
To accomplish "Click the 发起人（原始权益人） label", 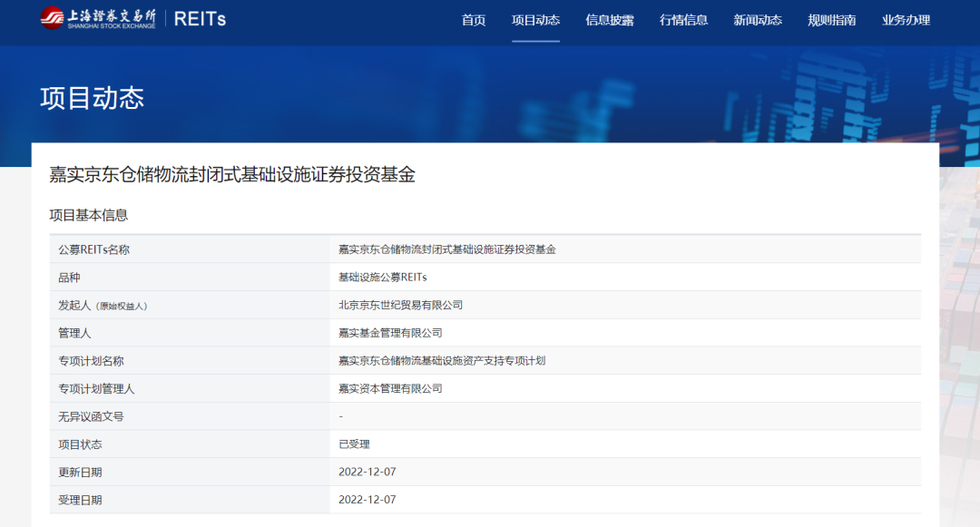I will click(x=103, y=306).
